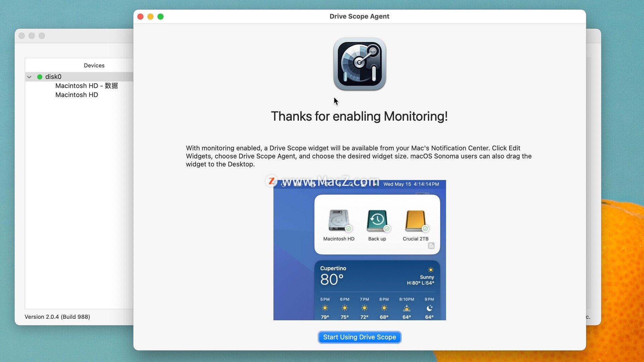Click the green status dot beside disk0
This screenshot has height=362, width=644.
point(40,77)
